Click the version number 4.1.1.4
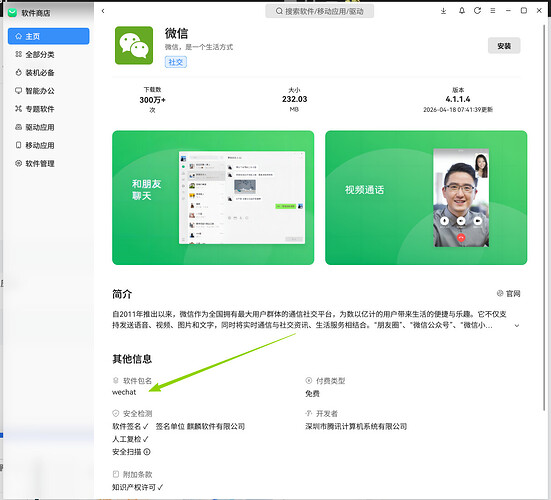The width and height of the screenshot is (551, 500). tap(458, 99)
